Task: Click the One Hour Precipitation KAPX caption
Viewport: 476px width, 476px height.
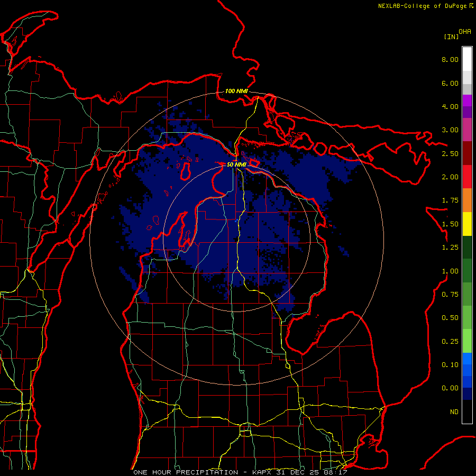Action: 240,472
